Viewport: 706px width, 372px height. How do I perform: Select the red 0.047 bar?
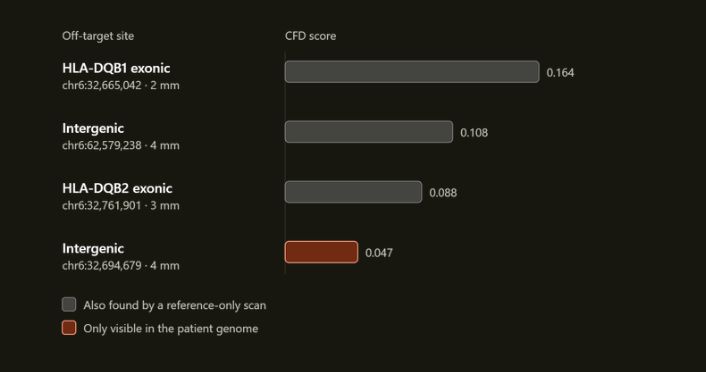tap(321, 252)
